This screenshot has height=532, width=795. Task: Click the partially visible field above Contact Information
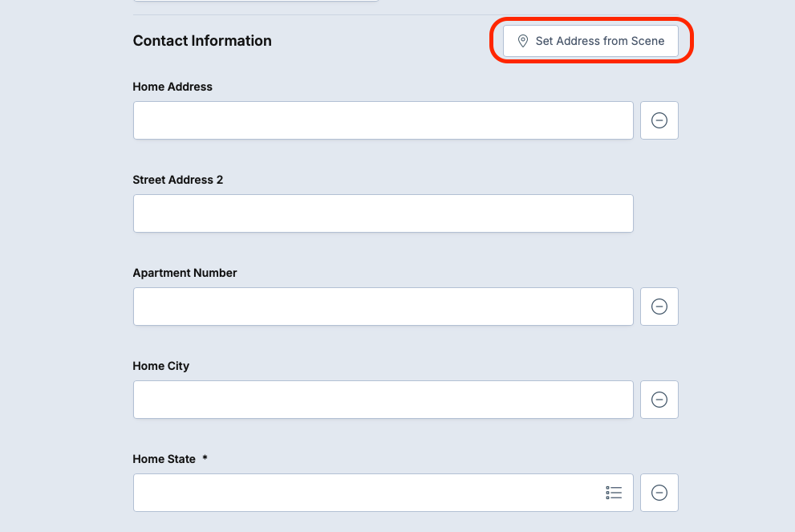[x=255, y=1]
